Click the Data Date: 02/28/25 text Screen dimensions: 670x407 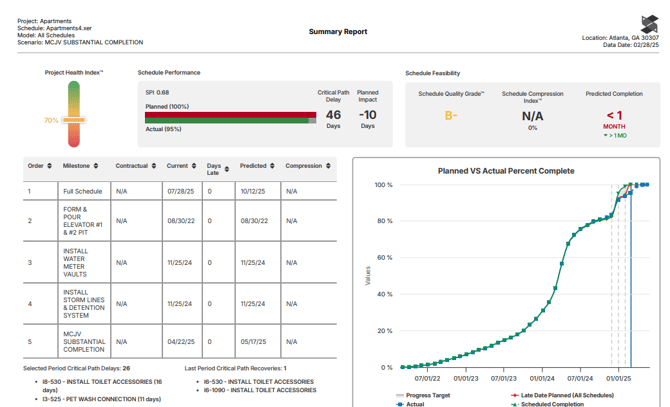click(x=631, y=45)
